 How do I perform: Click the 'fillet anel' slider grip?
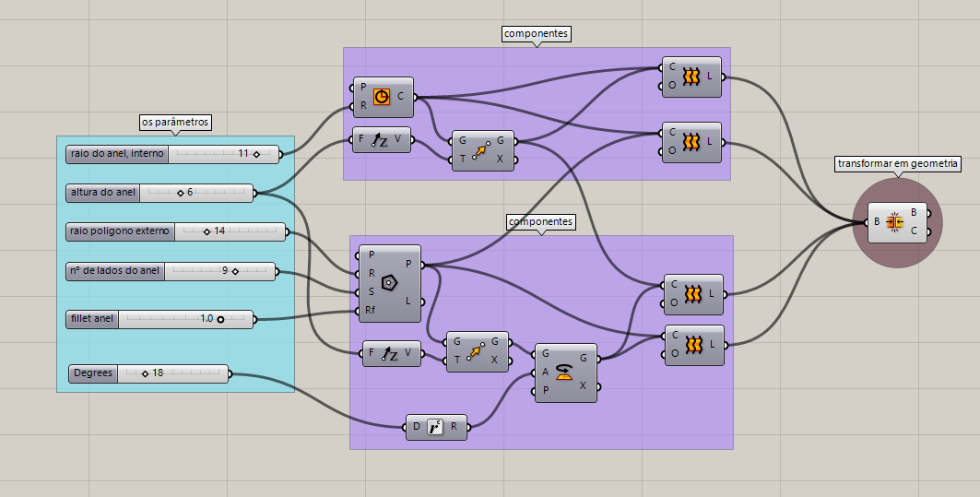tap(221, 318)
